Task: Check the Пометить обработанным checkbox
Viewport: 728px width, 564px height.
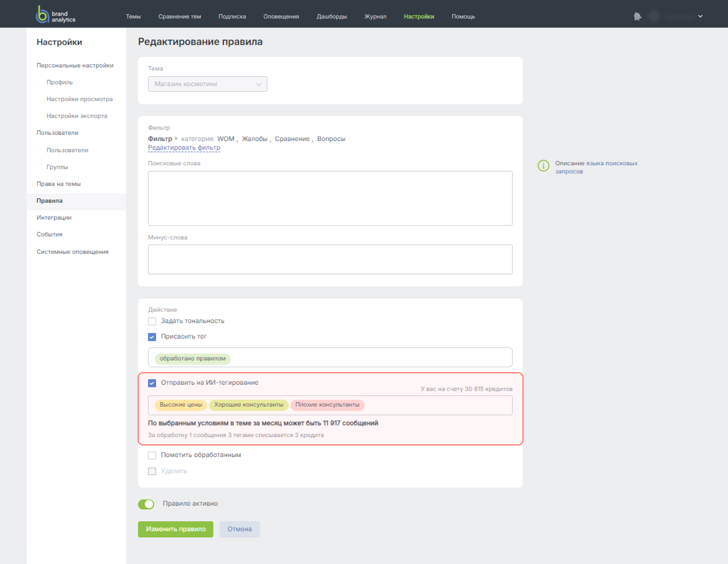Action: click(x=152, y=455)
